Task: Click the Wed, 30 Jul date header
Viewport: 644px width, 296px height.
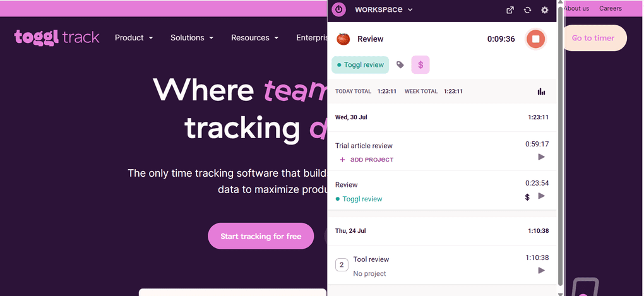Action: click(351, 117)
